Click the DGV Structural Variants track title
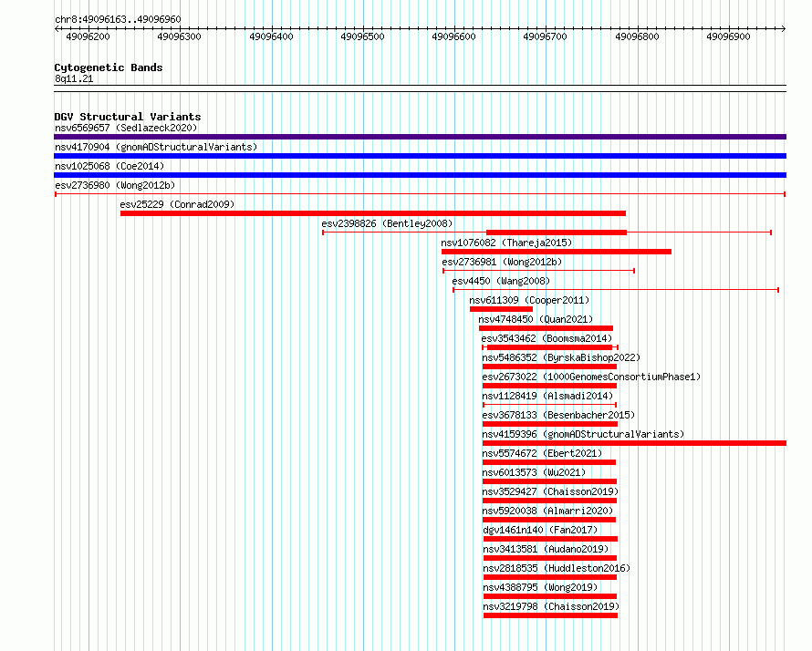Viewport: 812px width, 651px height. (x=128, y=117)
